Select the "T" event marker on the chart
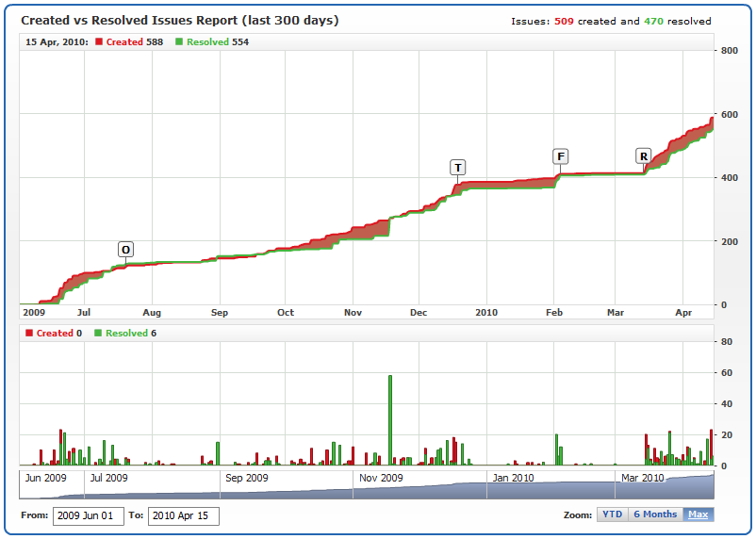 click(458, 168)
